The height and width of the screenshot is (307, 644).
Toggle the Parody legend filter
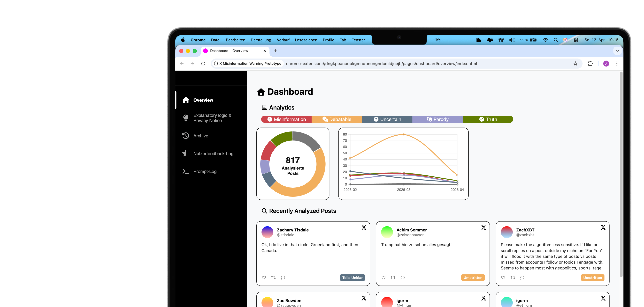tap(437, 119)
